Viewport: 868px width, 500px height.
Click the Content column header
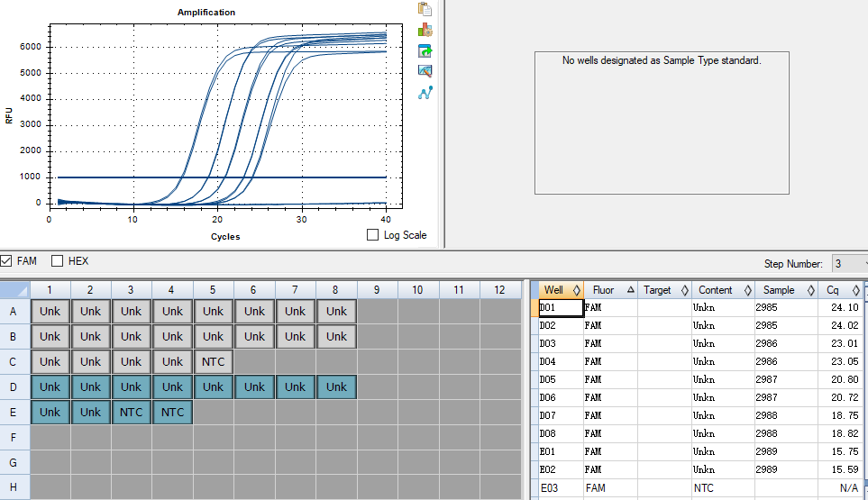[x=722, y=290]
